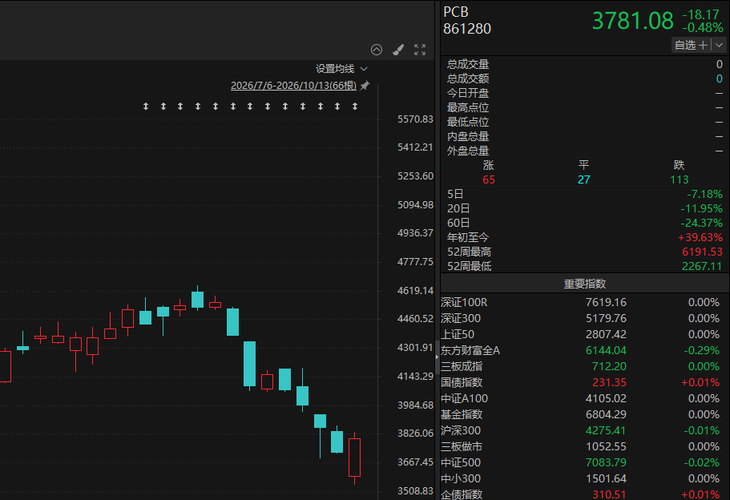Click the green 跌 count 113

679,180
